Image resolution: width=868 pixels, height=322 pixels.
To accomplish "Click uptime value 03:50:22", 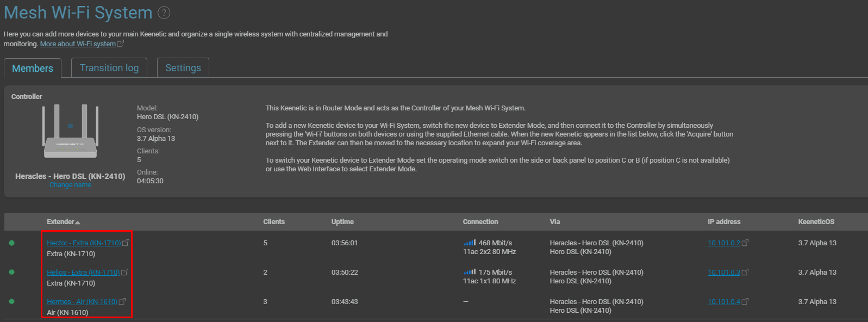I will (x=345, y=273).
